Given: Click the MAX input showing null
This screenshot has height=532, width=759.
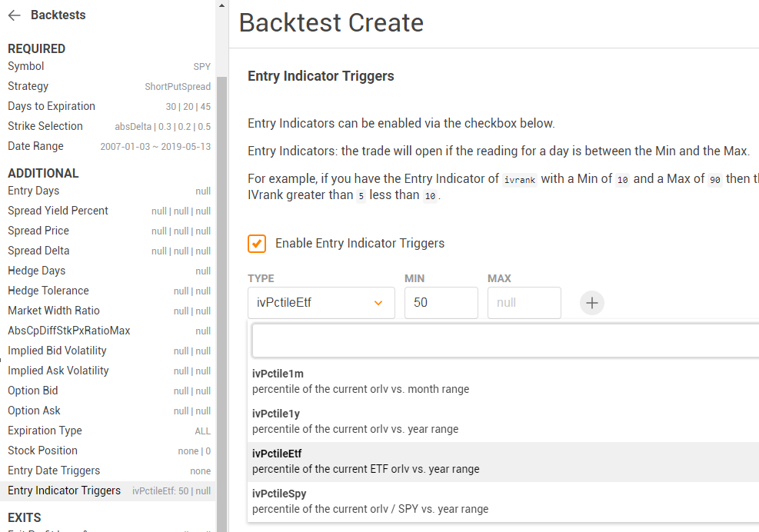Looking at the screenshot, I should tap(524, 303).
